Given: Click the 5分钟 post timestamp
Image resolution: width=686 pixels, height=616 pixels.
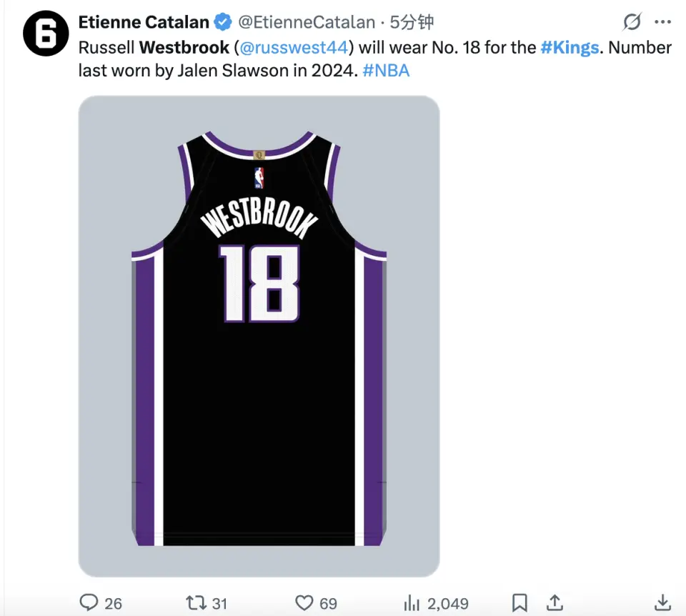Looking at the screenshot, I should (x=412, y=22).
